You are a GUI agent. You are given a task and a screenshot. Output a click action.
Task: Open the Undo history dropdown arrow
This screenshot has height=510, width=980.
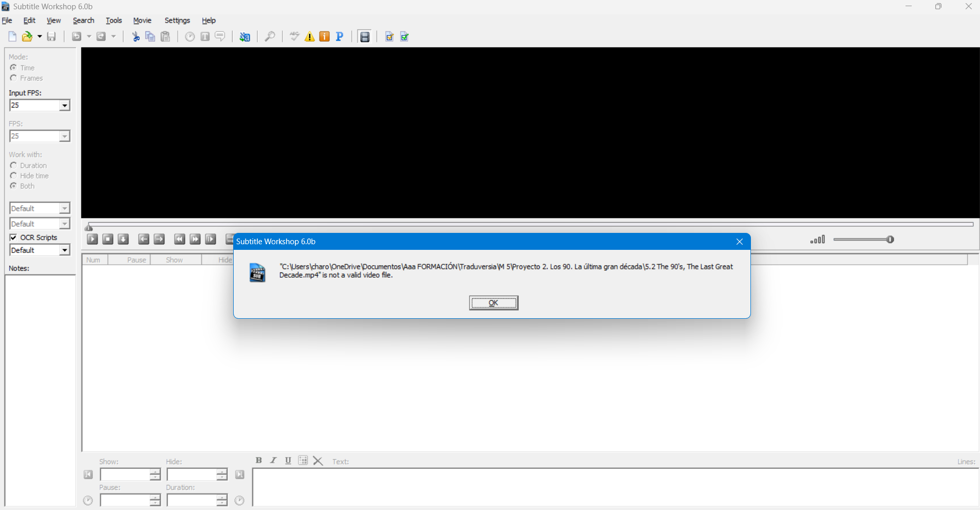click(89, 37)
